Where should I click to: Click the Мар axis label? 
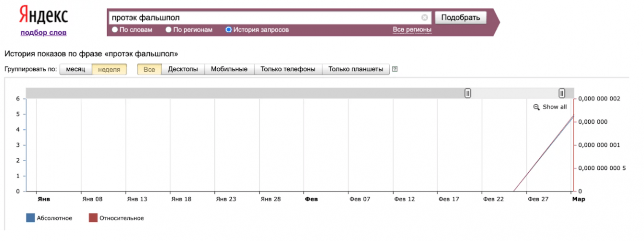[579, 199]
